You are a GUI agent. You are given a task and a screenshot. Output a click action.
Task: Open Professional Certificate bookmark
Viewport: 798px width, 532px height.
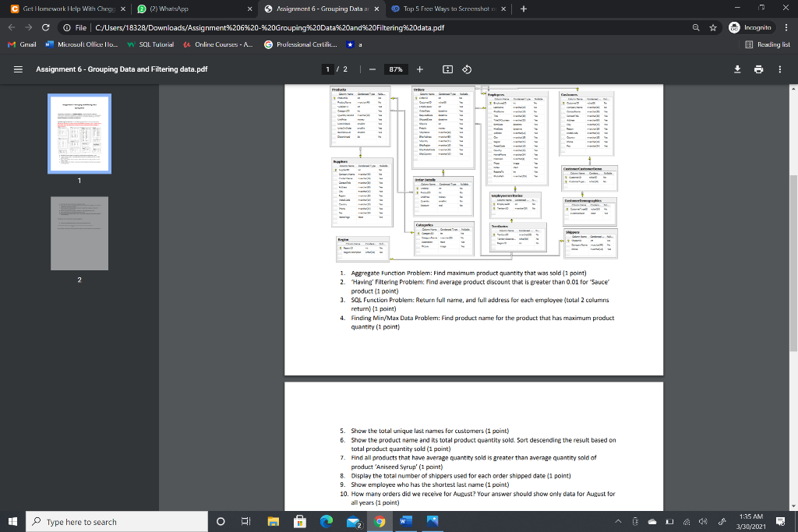coord(301,44)
